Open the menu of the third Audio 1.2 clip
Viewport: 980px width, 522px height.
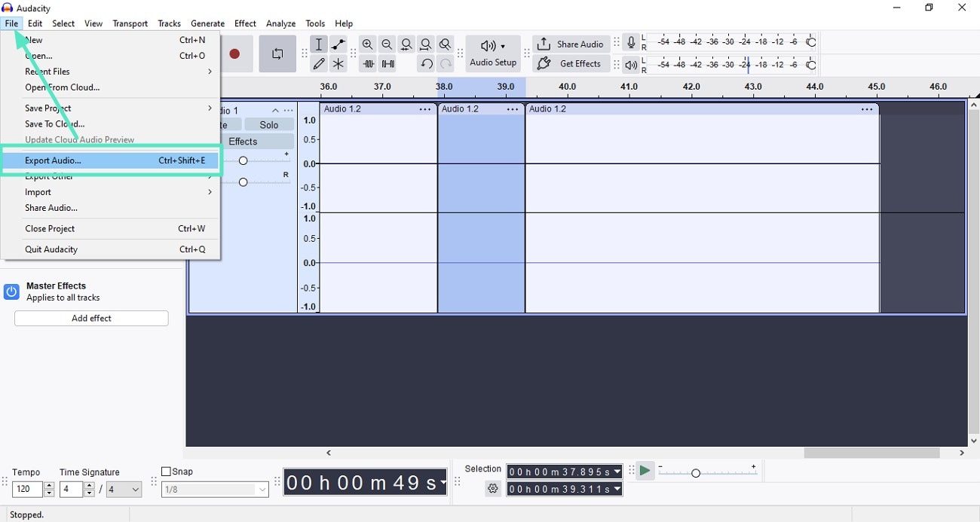point(867,109)
